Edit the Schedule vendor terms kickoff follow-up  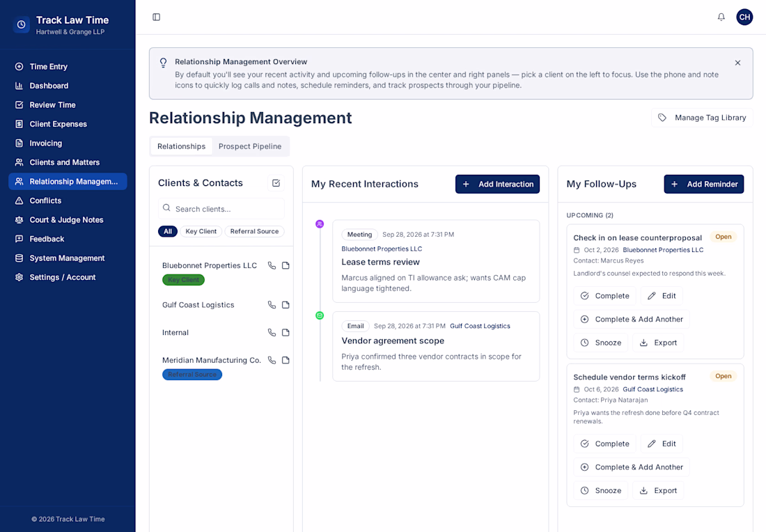coord(662,444)
